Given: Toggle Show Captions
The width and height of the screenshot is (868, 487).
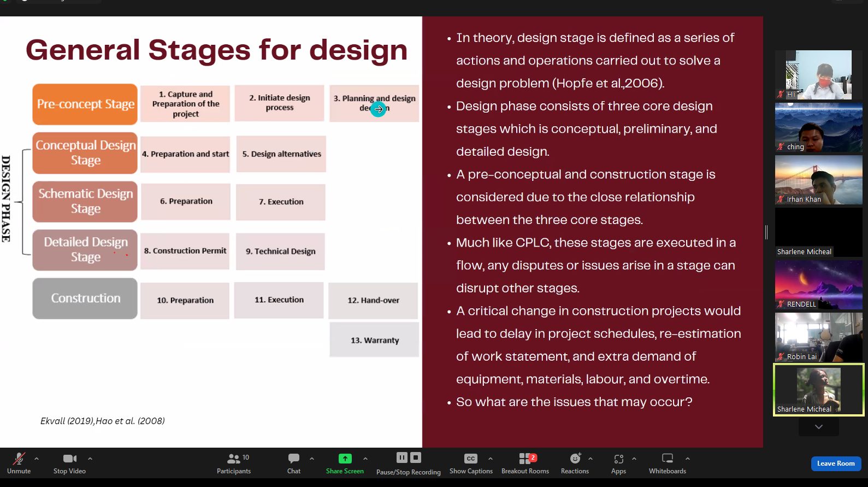Looking at the screenshot, I should (x=471, y=463).
